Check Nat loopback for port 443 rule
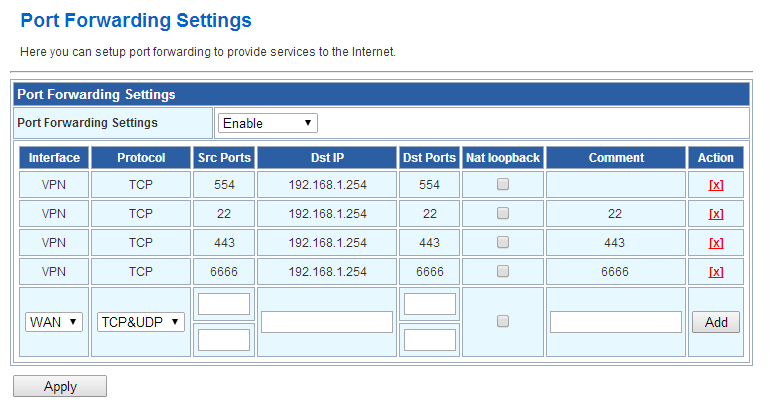Image resolution: width=775 pixels, height=407 pixels. (503, 242)
